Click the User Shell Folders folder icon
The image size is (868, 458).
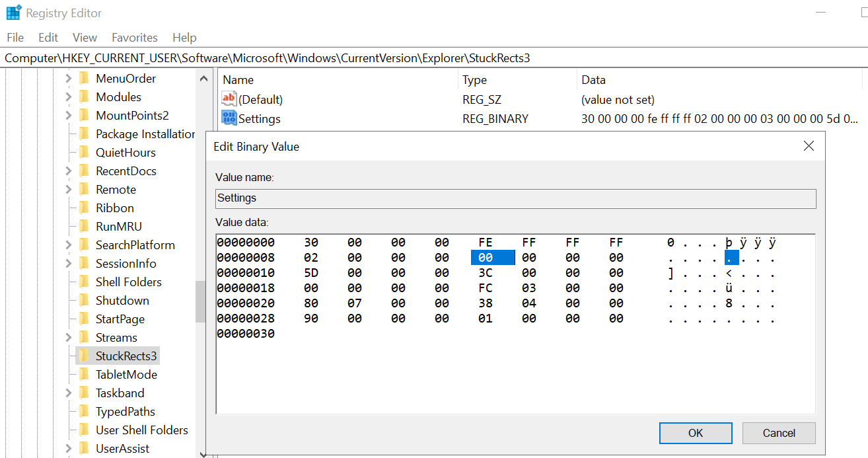click(x=84, y=430)
